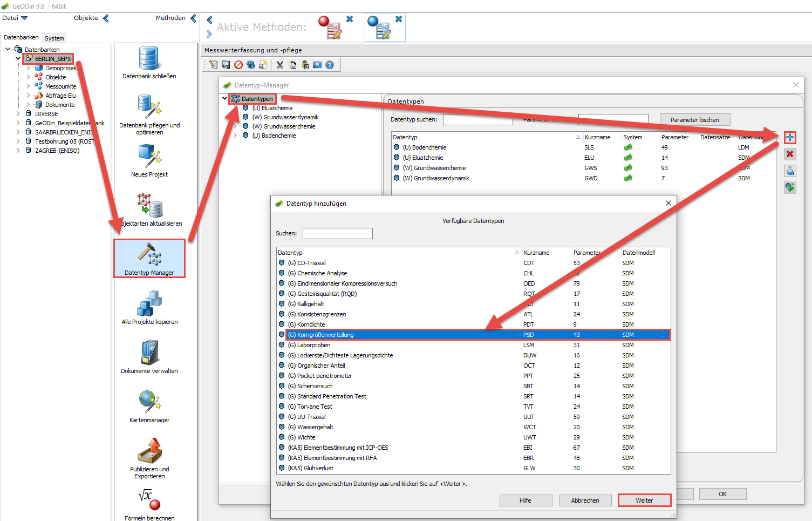812x521 pixels.
Task: Click the Weiter button
Action: point(644,500)
